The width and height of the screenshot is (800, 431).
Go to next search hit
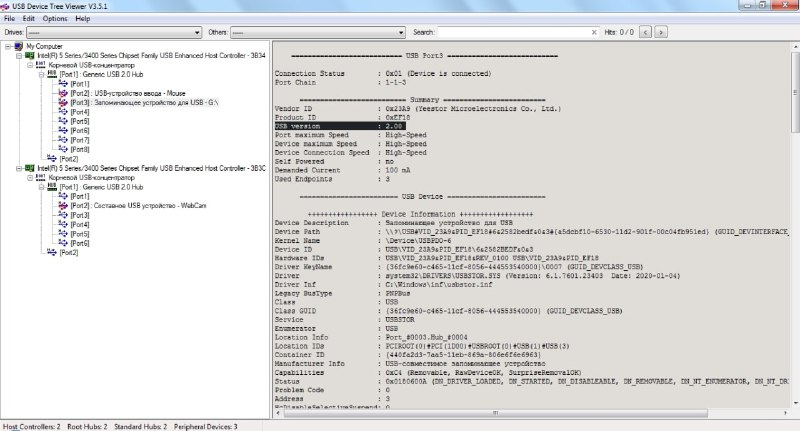(661, 32)
